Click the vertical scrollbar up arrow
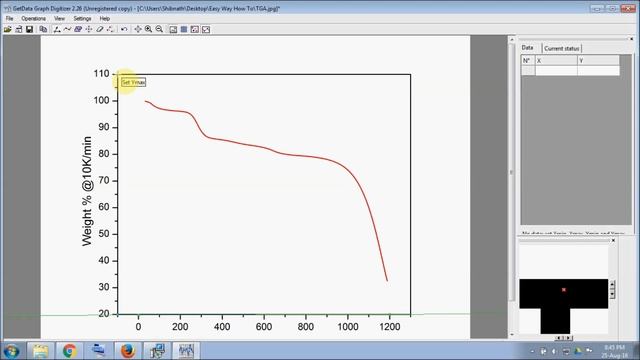 [x=512, y=40]
